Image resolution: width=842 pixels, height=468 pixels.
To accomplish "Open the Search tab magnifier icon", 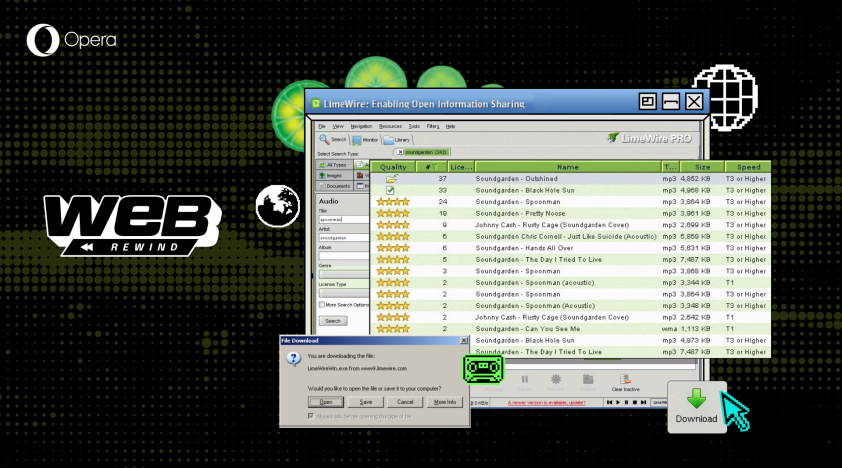I will pos(324,140).
